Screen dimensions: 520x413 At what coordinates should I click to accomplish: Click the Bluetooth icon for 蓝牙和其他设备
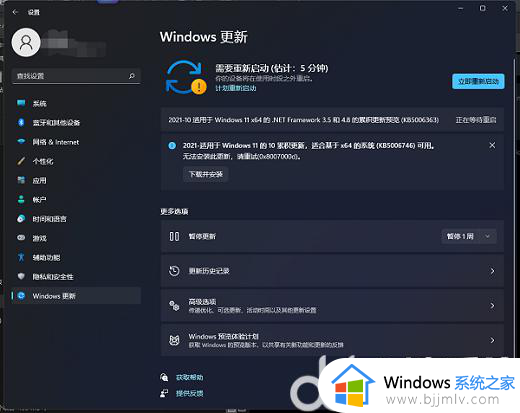point(21,122)
